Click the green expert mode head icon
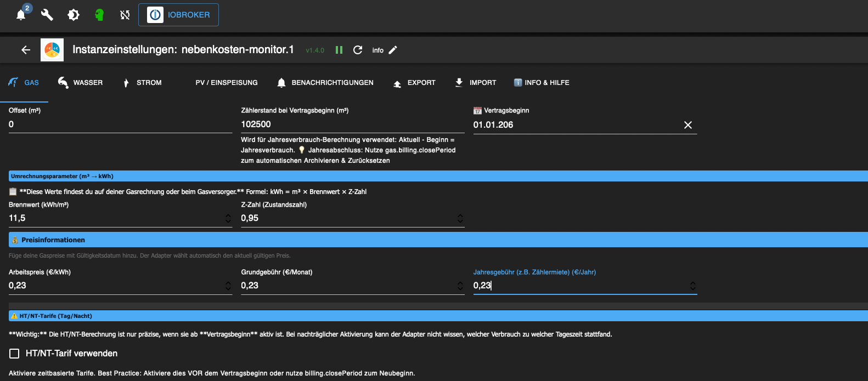 (99, 15)
